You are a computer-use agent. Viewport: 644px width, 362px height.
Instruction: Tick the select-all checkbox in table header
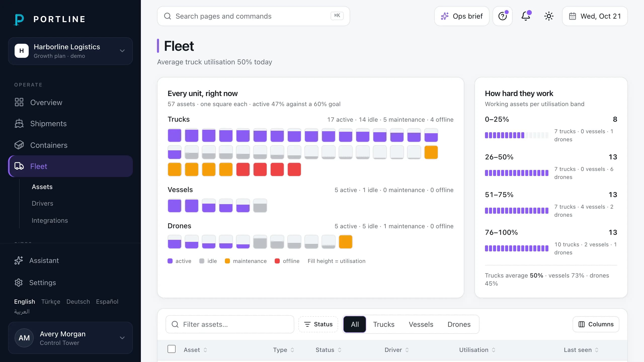tap(172, 349)
